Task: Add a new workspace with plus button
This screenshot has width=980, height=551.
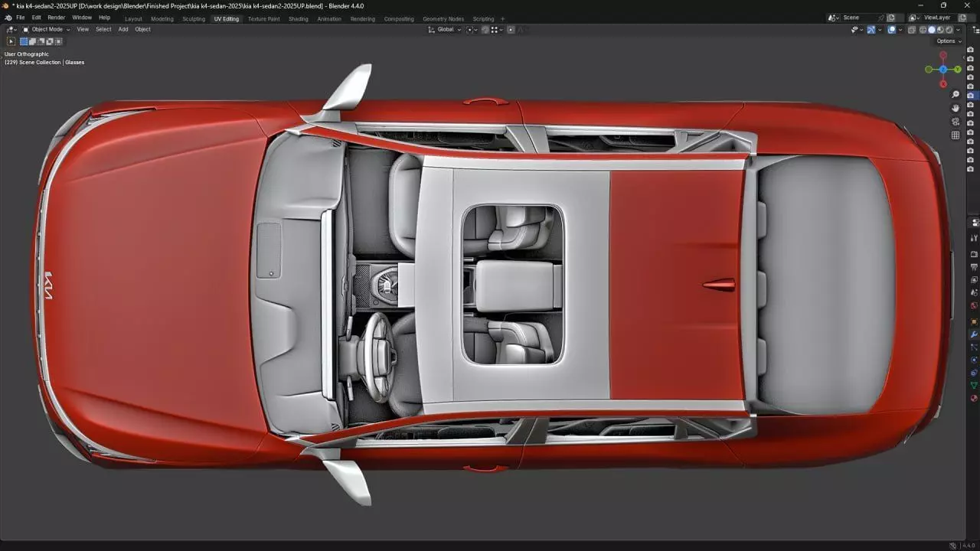Action: pos(503,18)
